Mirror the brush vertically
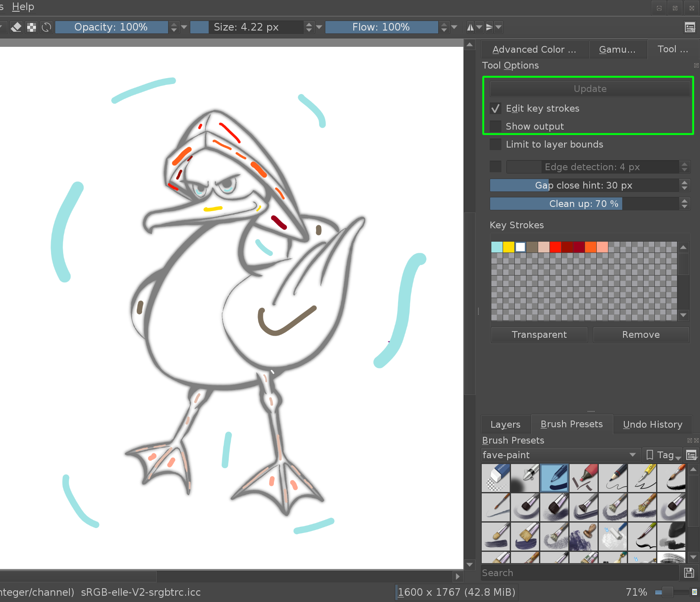Image resolution: width=700 pixels, height=602 pixels. coord(489,27)
